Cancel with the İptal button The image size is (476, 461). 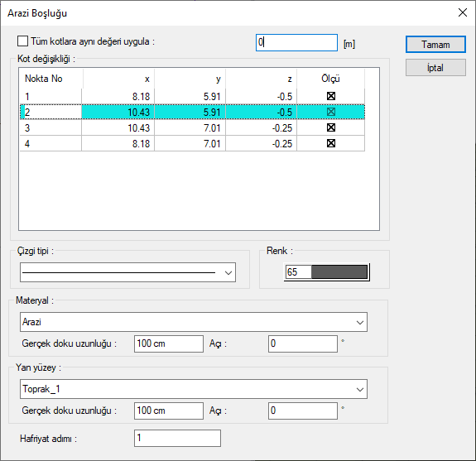click(435, 67)
